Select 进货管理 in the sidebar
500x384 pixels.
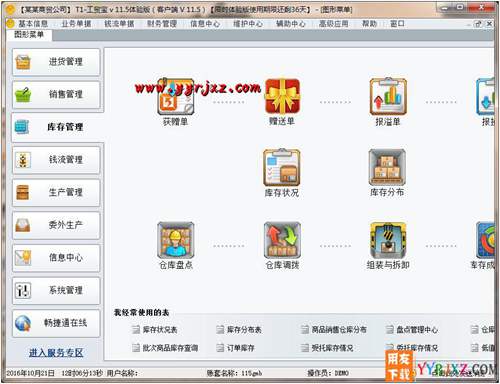coord(56,62)
